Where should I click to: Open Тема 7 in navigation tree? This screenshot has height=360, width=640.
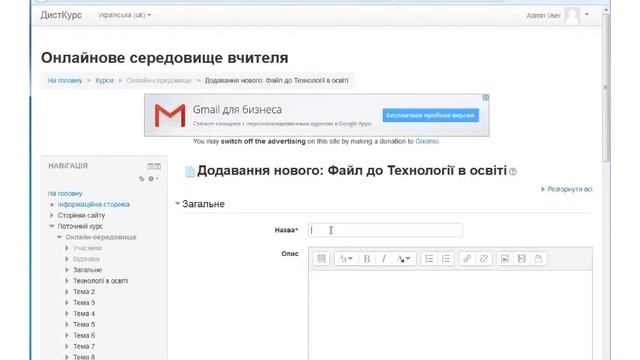tap(84, 346)
